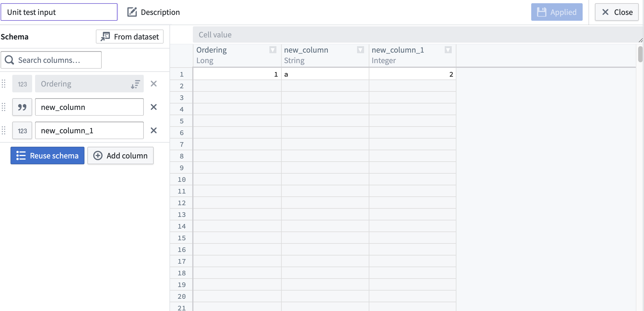Viewport: 644px width, 311px height.
Task: Click Reuse schema button
Action: [47, 155]
